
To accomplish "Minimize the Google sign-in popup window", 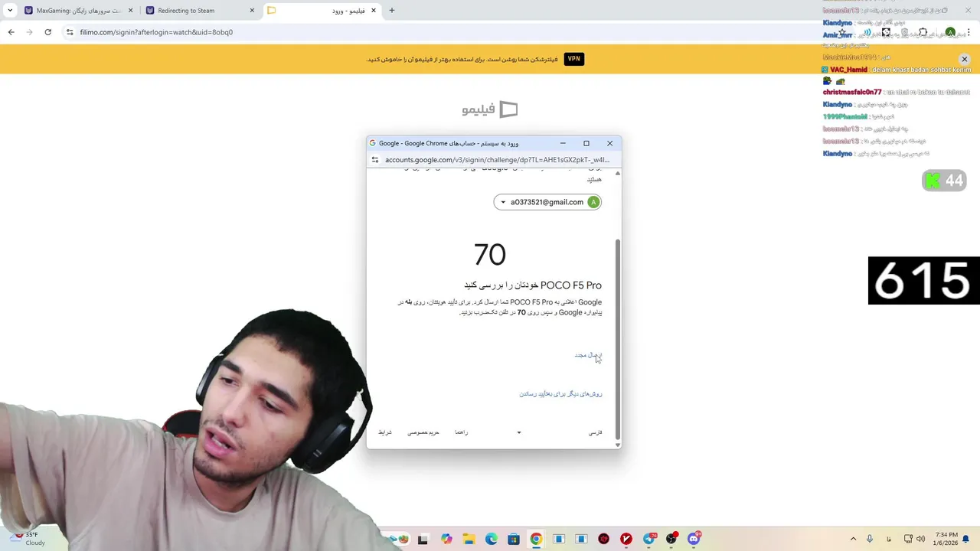I will pos(563,143).
